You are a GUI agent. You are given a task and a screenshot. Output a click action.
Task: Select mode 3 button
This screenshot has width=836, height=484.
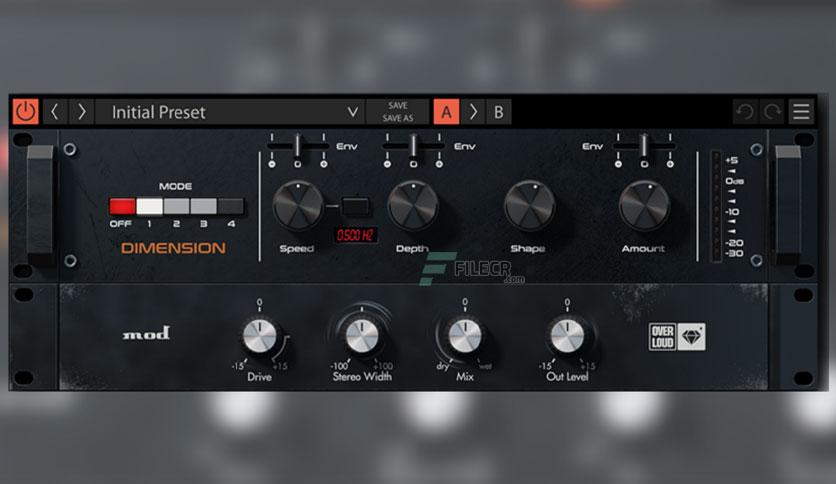click(x=204, y=206)
